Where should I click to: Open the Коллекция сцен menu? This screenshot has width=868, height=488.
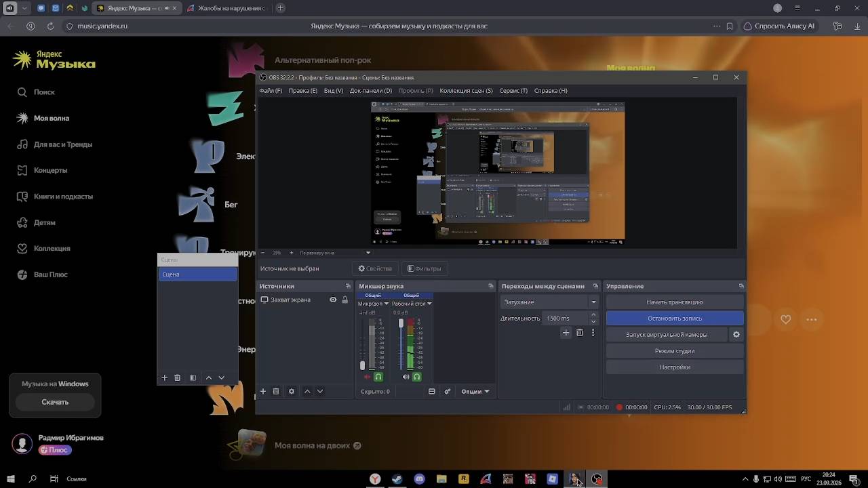coord(466,91)
